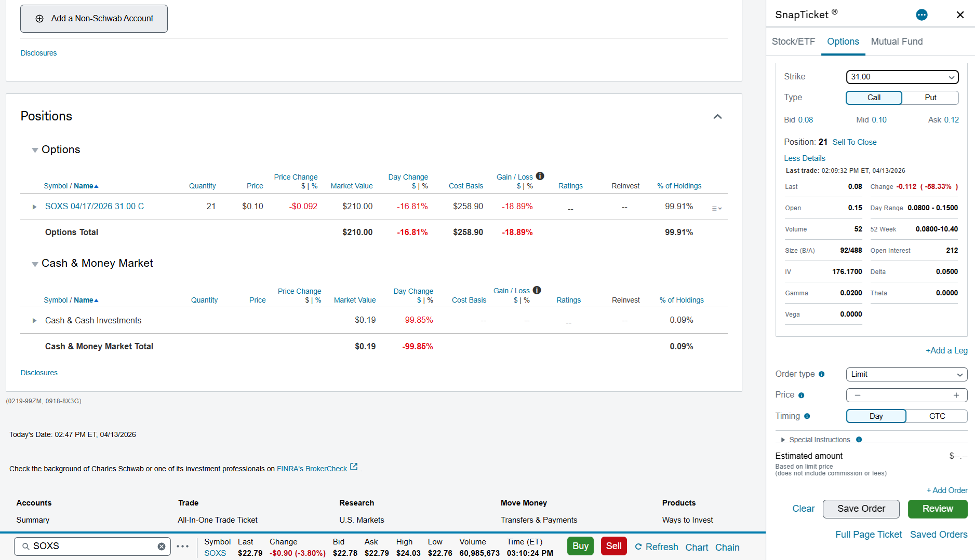Screen dimensions: 975x560
Task: Click the Gain/Loss info icon in Cash table
Action: click(537, 290)
